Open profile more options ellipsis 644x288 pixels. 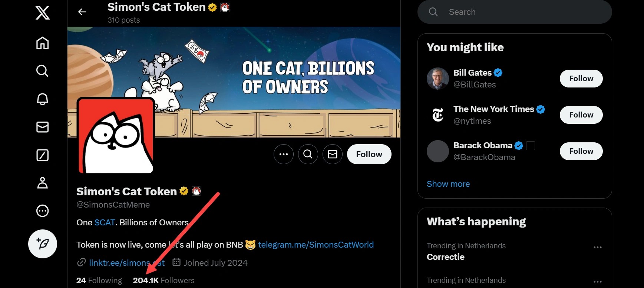284,154
